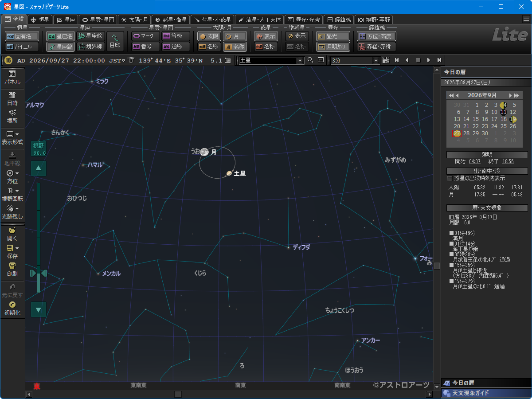Toggle 星座線 constellation lines
This screenshot has height=399, width=532.
60,47
